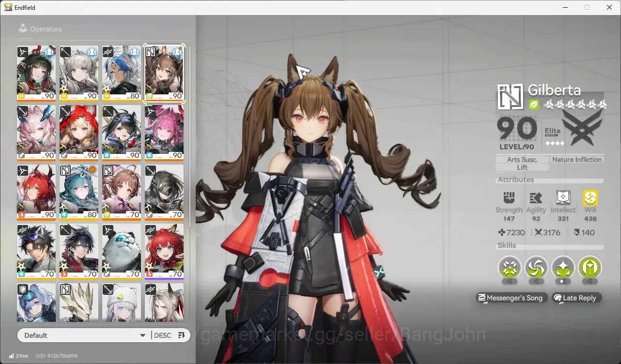Select the blue-haired level 80 operator, top row
The height and width of the screenshot is (364, 621).
122,74
